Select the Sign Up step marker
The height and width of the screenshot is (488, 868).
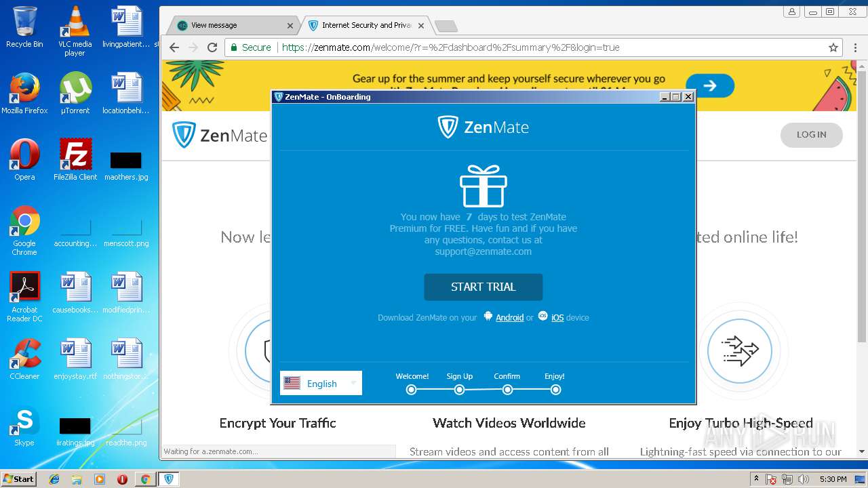pyautogui.click(x=459, y=390)
